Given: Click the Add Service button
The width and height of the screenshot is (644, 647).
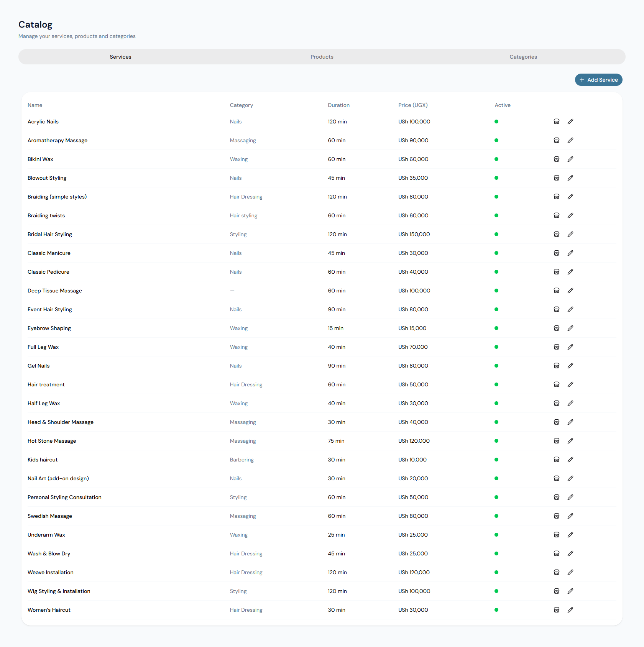Looking at the screenshot, I should [x=598, y=80].
